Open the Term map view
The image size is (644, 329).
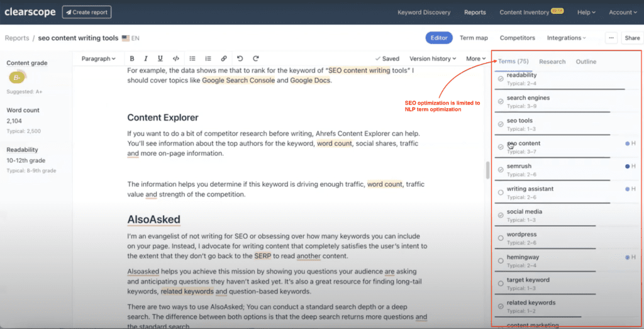(474, 38)
